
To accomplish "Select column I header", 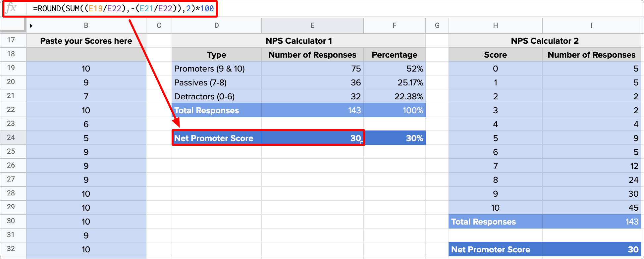I will 591,26.
